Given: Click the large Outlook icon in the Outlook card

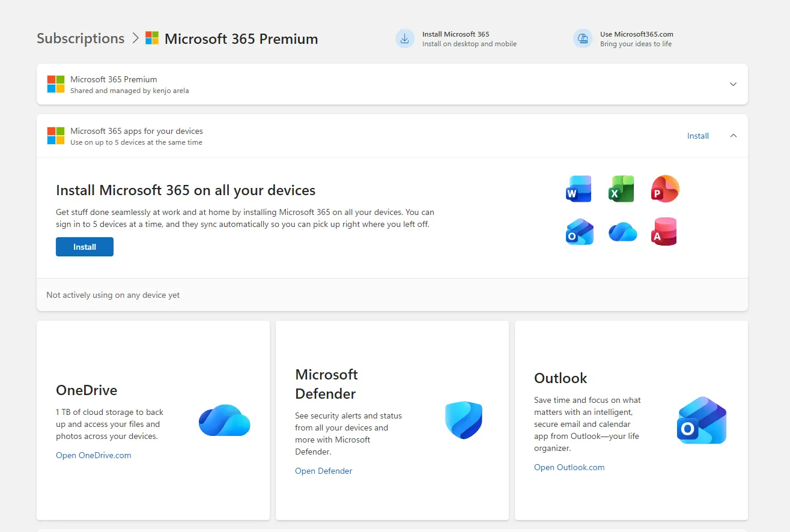Looking at the screenshot, I should pos(702,420).
